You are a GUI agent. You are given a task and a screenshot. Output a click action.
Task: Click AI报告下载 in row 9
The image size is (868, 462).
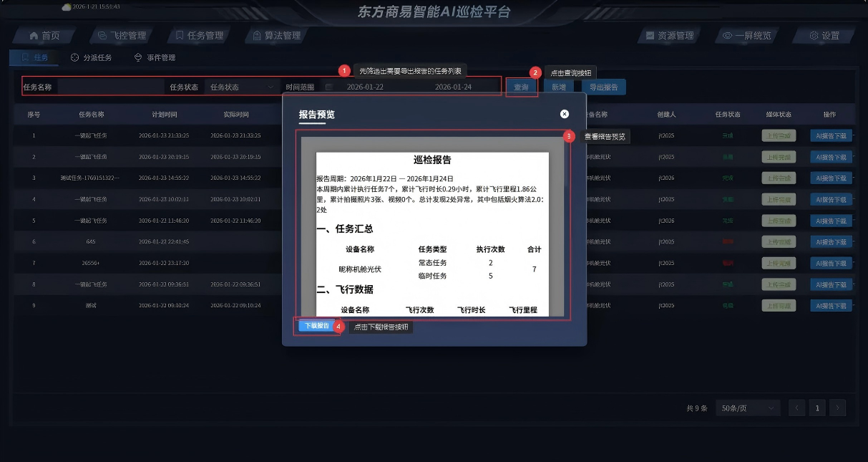(831, 306)
